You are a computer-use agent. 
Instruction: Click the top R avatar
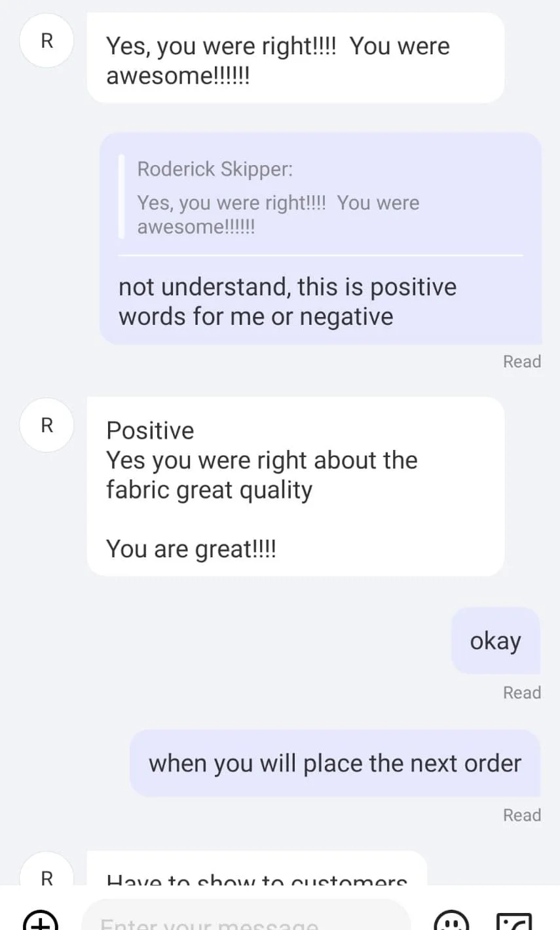(x=47, y=41)
